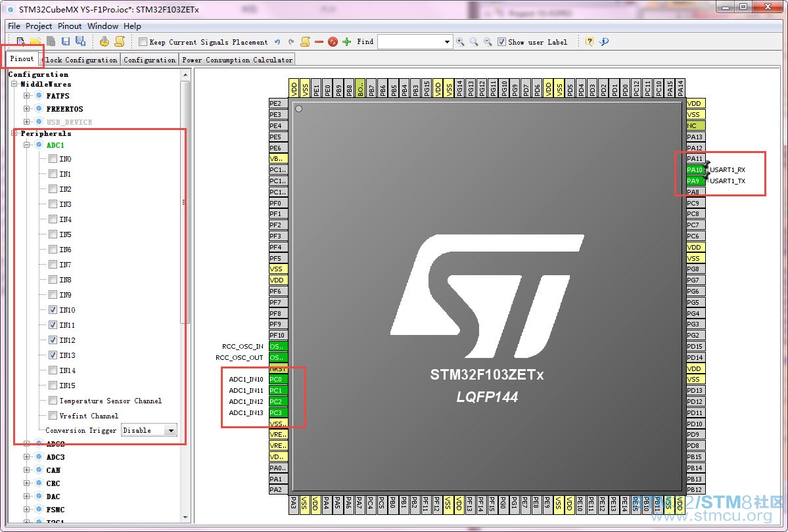This screenshot has width=788, height=532.
Task: Expand the DAC peripheral node
Action: click(27, 496)
